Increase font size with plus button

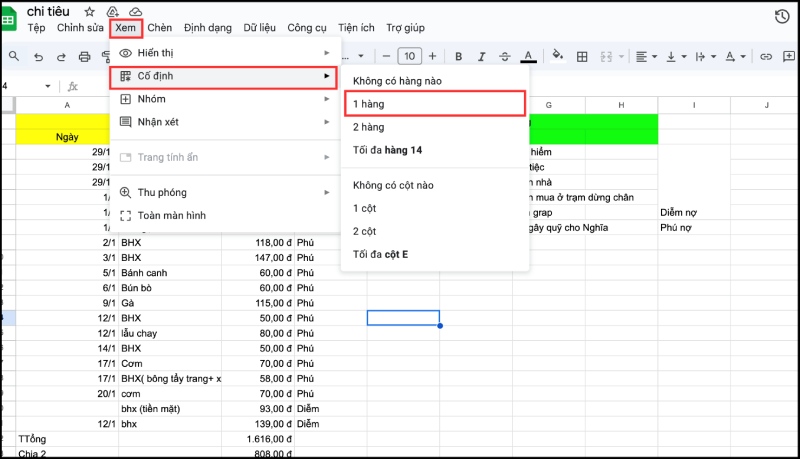pos(433,56)
